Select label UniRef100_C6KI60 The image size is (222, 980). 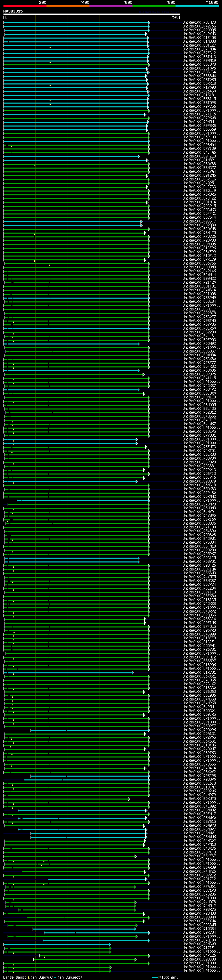tap(199, 520)
